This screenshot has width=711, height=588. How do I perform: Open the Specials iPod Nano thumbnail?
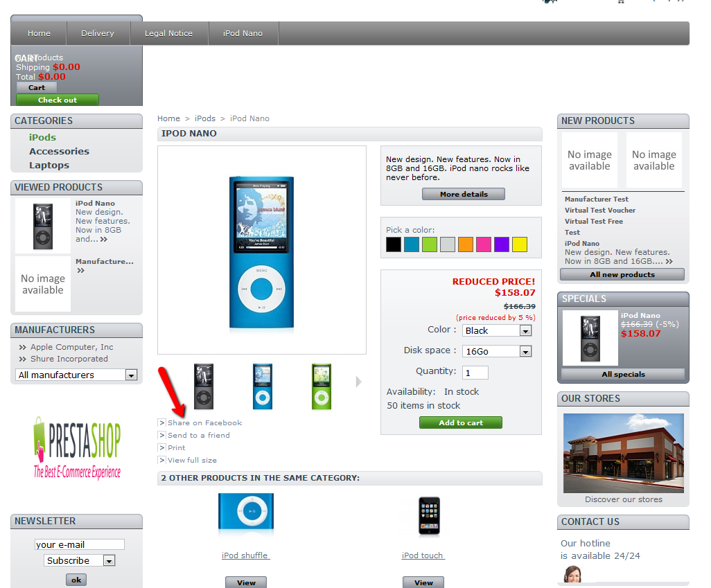590,338
